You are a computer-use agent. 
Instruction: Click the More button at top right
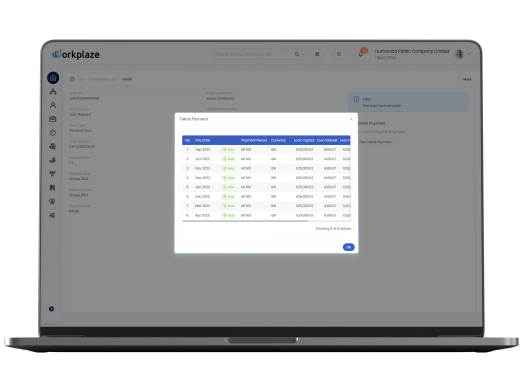[x=465, y=79]
